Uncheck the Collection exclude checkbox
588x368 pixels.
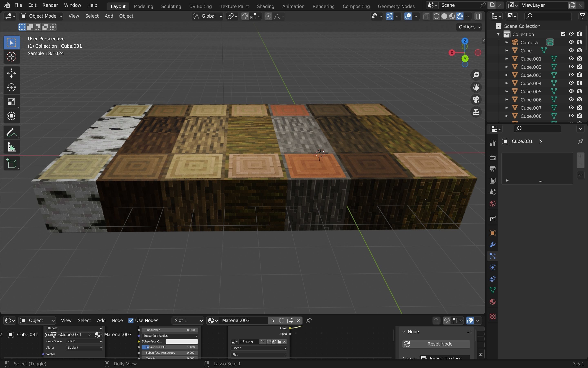click(x=563, y=34)
